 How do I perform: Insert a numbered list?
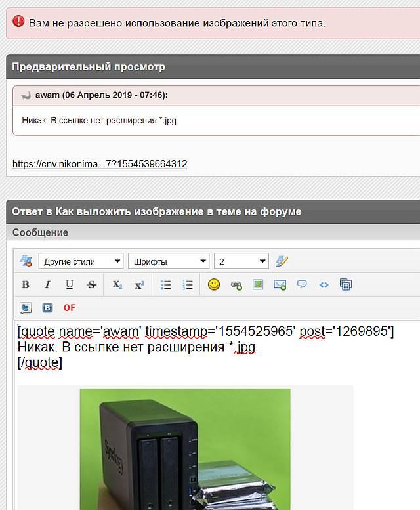[x=188, y=285]
